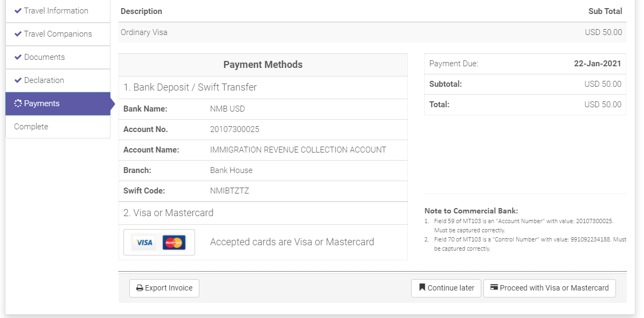Click the bookmark icon on Continue later
The width and height of the screenshot is (644, 318).
[x=422, y=288]
